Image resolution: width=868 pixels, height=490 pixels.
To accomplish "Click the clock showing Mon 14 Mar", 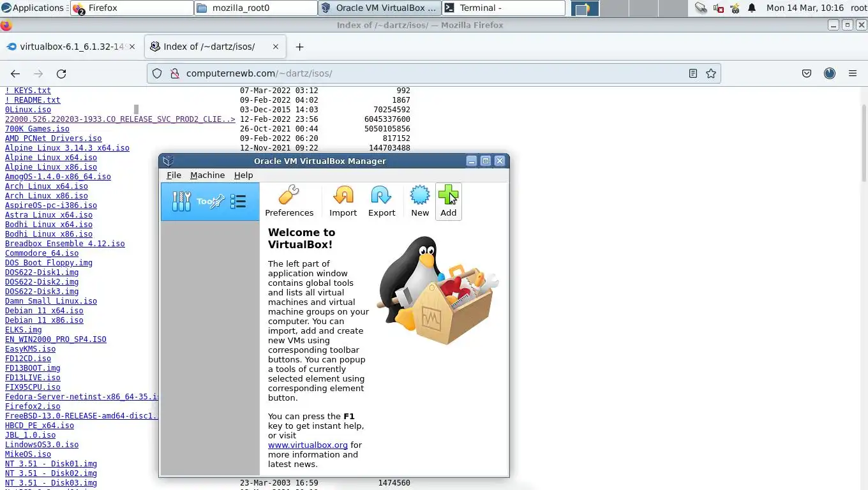I will [x=804, y=8].
